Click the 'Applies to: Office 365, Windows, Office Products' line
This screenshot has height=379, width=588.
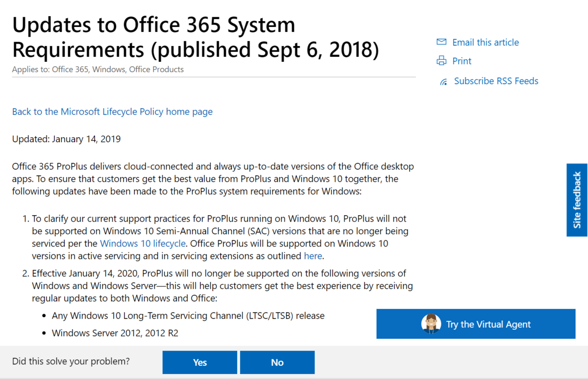tap(98, 69)
